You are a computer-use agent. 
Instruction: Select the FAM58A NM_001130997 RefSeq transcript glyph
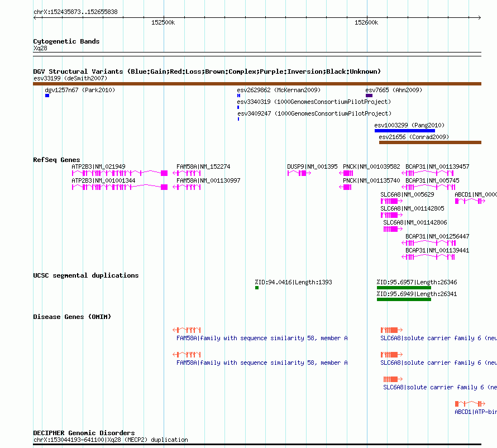tap(187, 187)
